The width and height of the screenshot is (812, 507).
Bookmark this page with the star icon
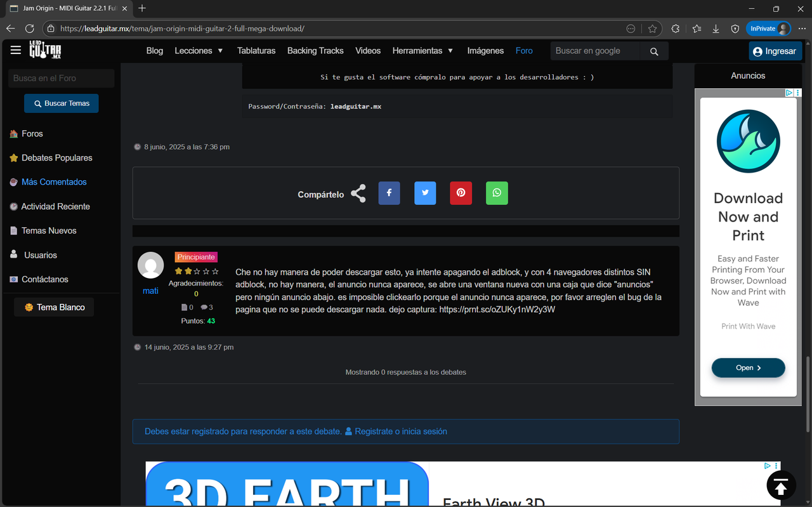click(652, 29)
